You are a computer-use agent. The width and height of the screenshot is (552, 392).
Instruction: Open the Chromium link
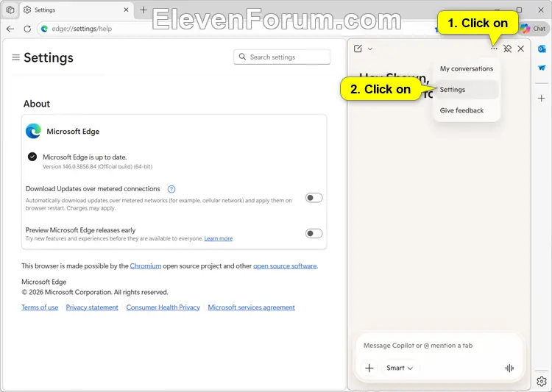146,266
